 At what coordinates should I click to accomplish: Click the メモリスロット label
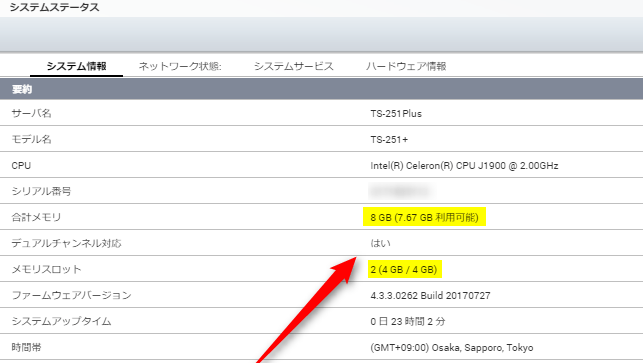pos(46,269)
